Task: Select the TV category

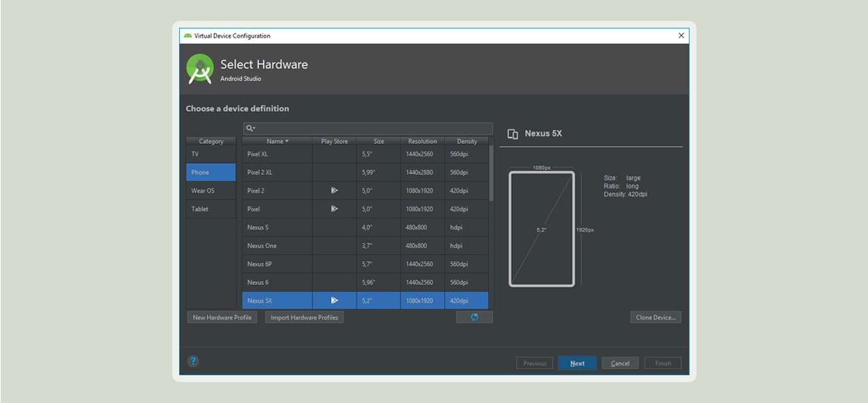Action: [211, 154]
